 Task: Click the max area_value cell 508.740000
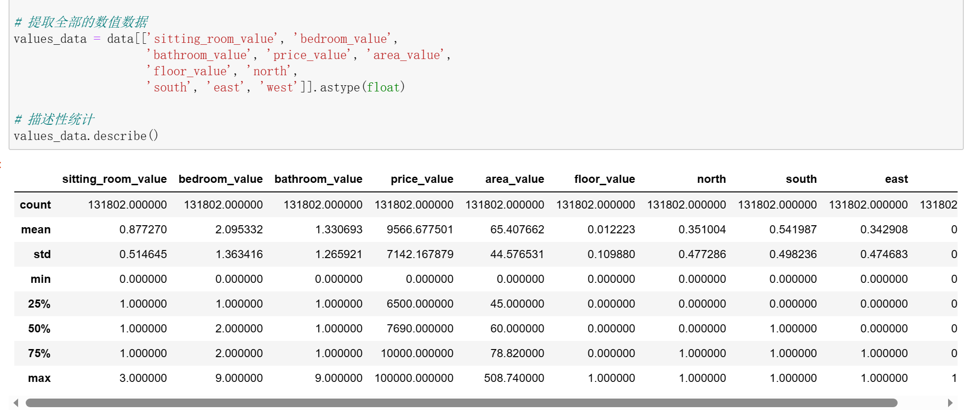point(514,378)
